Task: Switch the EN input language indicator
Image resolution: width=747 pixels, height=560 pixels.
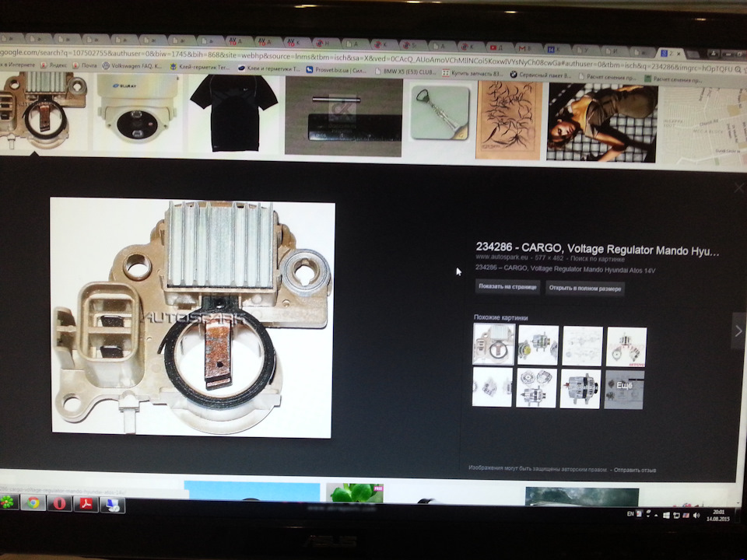Action: point(630,514)
